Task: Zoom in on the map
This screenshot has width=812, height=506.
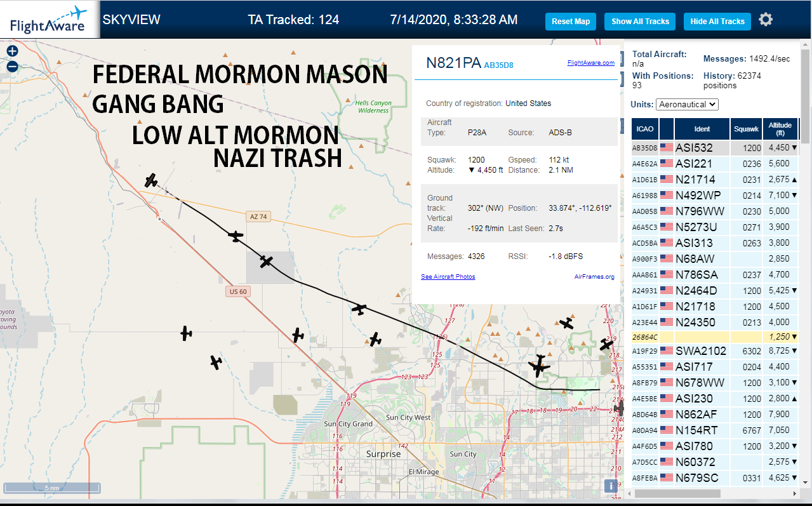Action: point(12,51)
